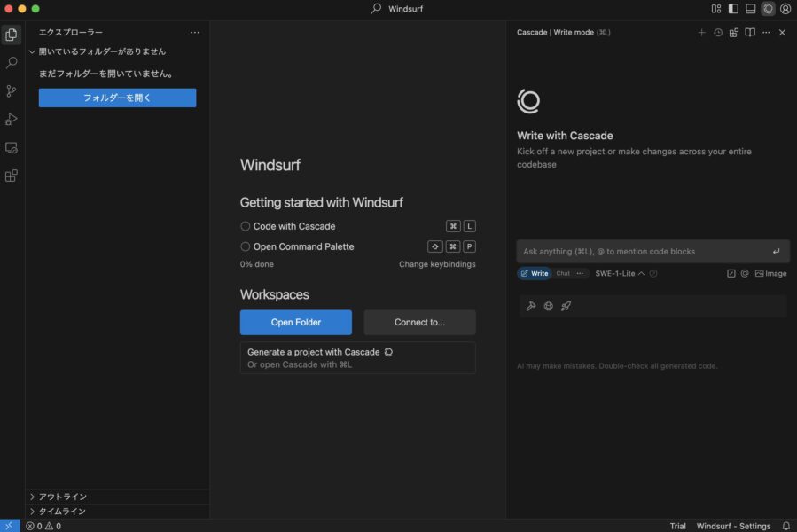Open the Remote Explorer view
The image size is (797, 532).
[x=12, y=147]
